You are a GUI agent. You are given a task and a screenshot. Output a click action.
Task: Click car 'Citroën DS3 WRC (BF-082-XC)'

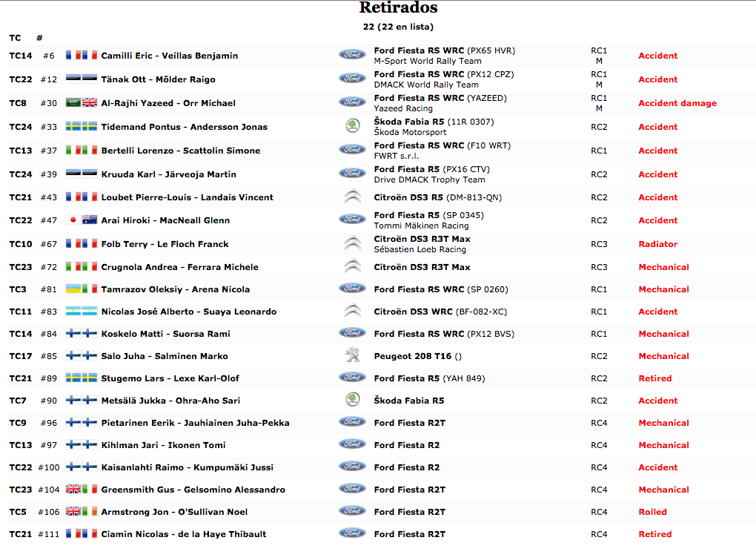[440, 312]
